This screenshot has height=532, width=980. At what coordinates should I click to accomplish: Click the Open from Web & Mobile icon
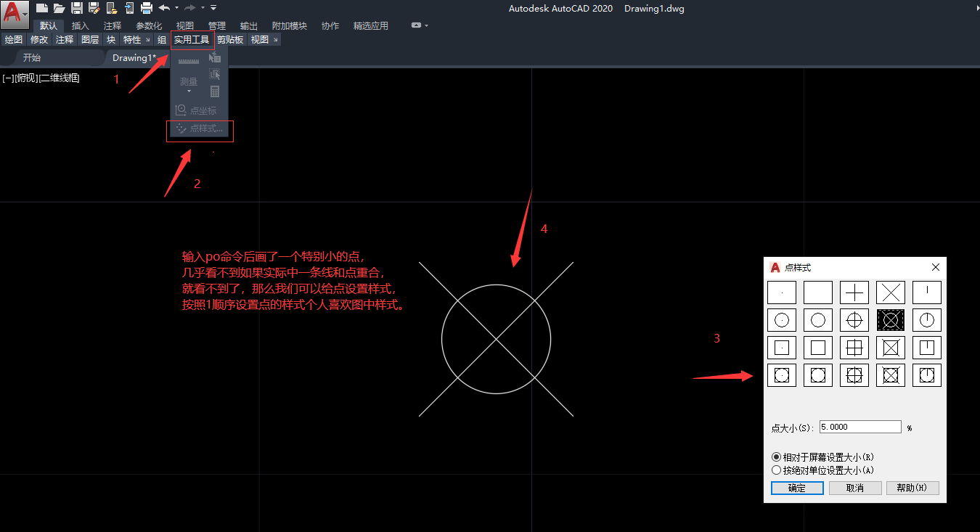[x=111, y=8]
